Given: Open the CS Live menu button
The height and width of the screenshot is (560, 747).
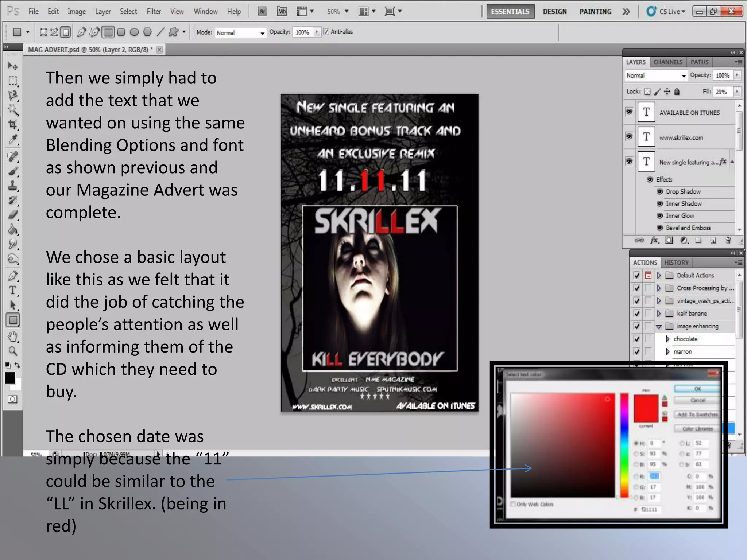Looking at the screenshot, I should [x=666, y=12].
